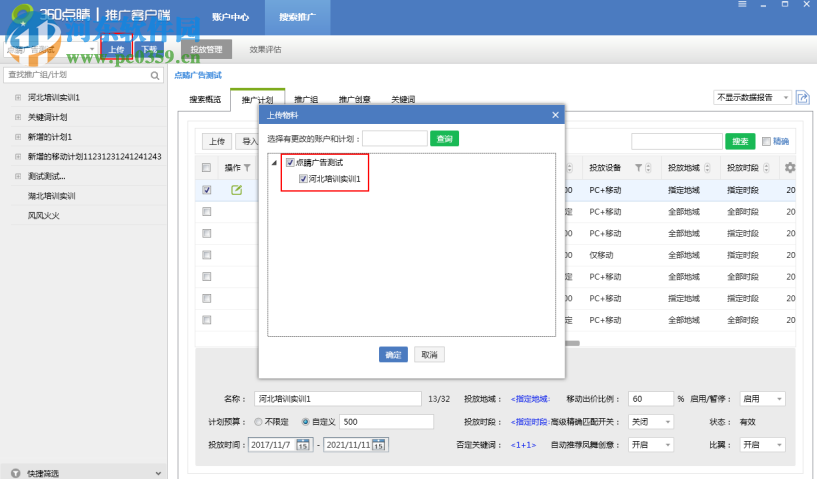
Task: Click the 移动出价比例 field showing 60
Action: coord(650,399)
